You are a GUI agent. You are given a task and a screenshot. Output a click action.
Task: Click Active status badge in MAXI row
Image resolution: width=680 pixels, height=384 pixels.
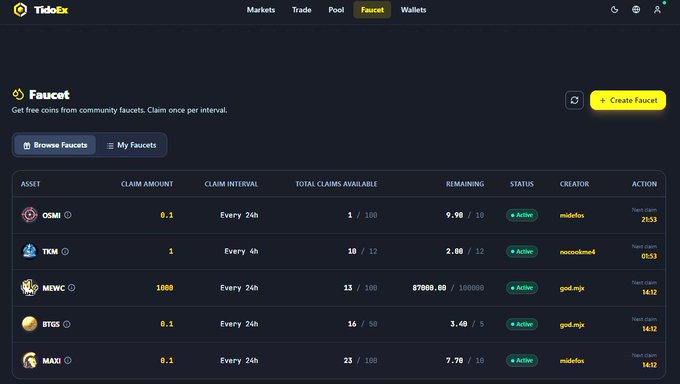click(522, 360)
